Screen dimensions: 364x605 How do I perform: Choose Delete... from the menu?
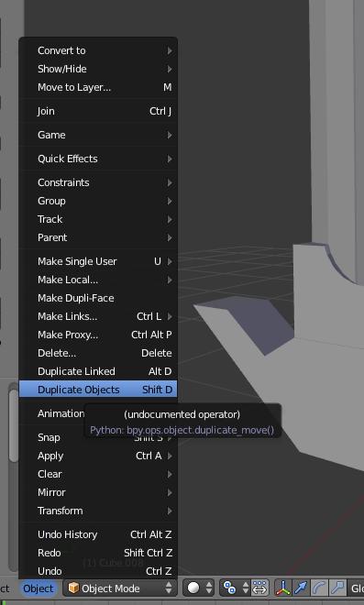98,353
